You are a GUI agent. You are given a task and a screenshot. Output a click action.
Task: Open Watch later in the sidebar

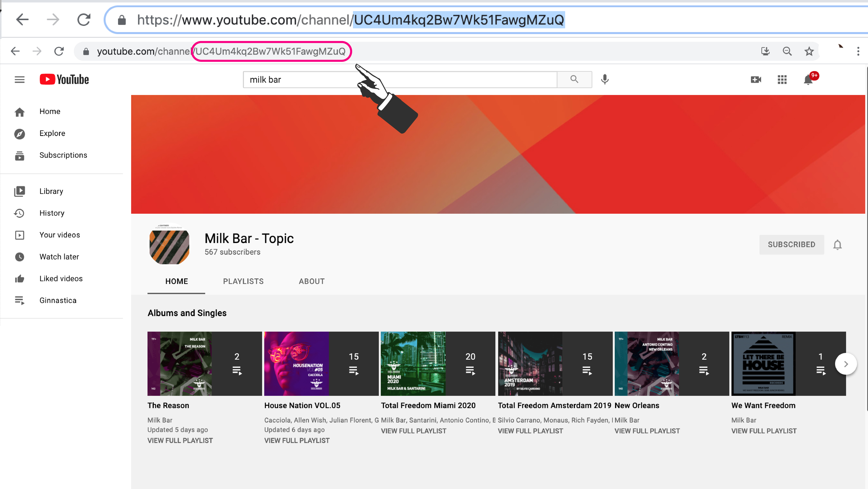[x=59, y=256]
